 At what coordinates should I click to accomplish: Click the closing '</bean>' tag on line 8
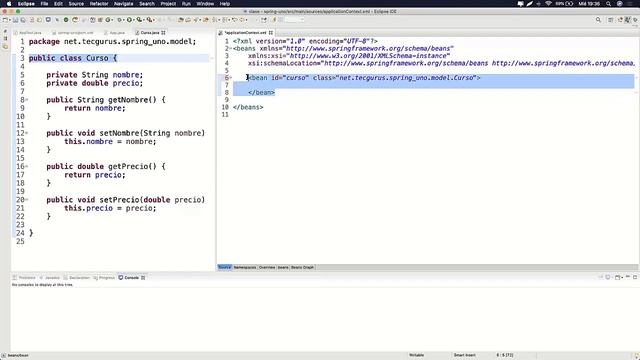[x=262, y=93]
